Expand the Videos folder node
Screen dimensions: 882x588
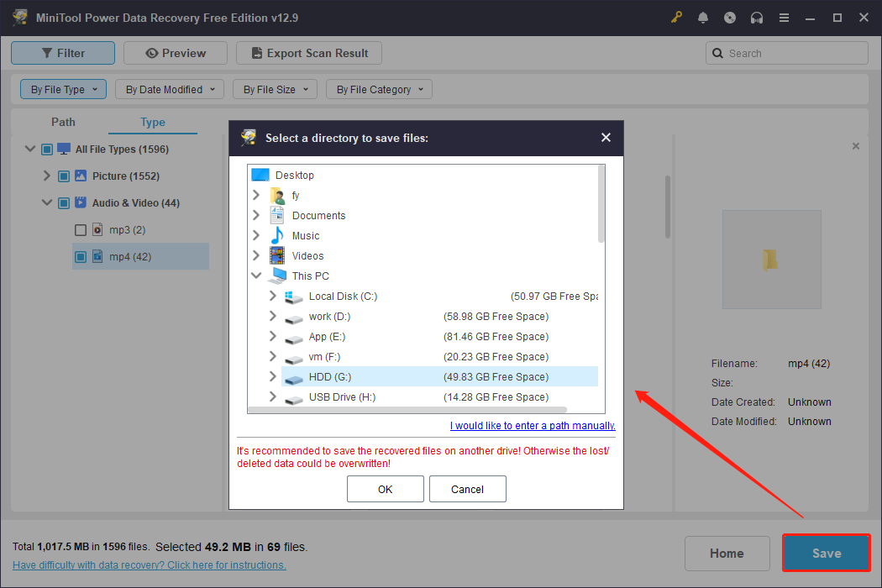(x=256, y=255)
